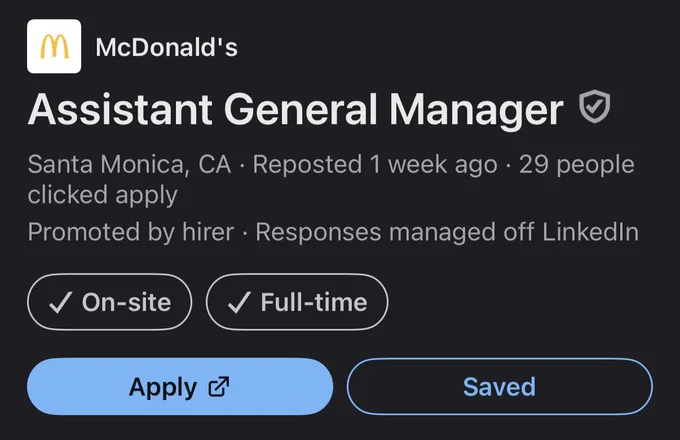Viewport: 680px width, 440px height.
Task: Unsave the job using the Saved button
Action: 500,386
